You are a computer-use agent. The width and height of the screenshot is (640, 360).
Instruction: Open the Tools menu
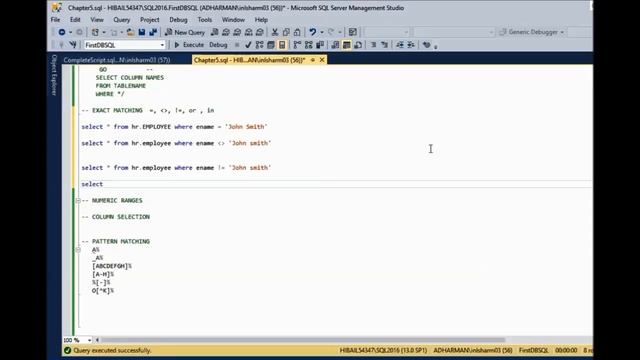click(204, 20)
